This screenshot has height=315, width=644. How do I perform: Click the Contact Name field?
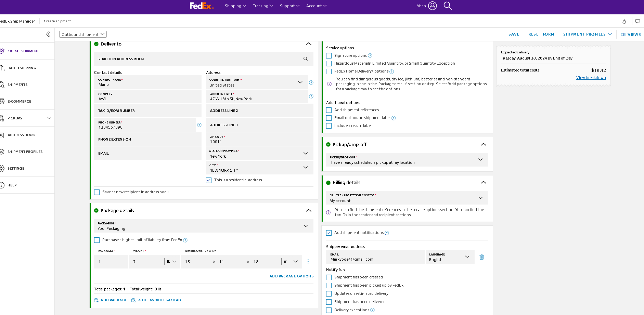148,82
